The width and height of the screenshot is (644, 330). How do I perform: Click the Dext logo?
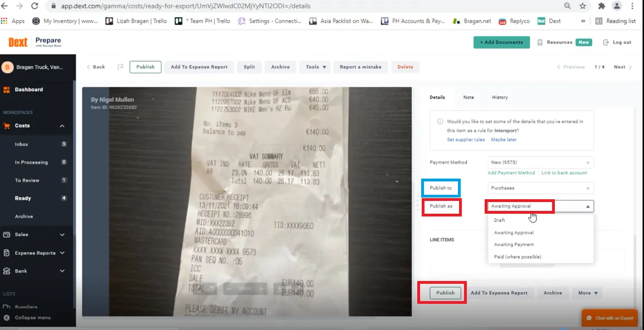click(x=18, y=42)
